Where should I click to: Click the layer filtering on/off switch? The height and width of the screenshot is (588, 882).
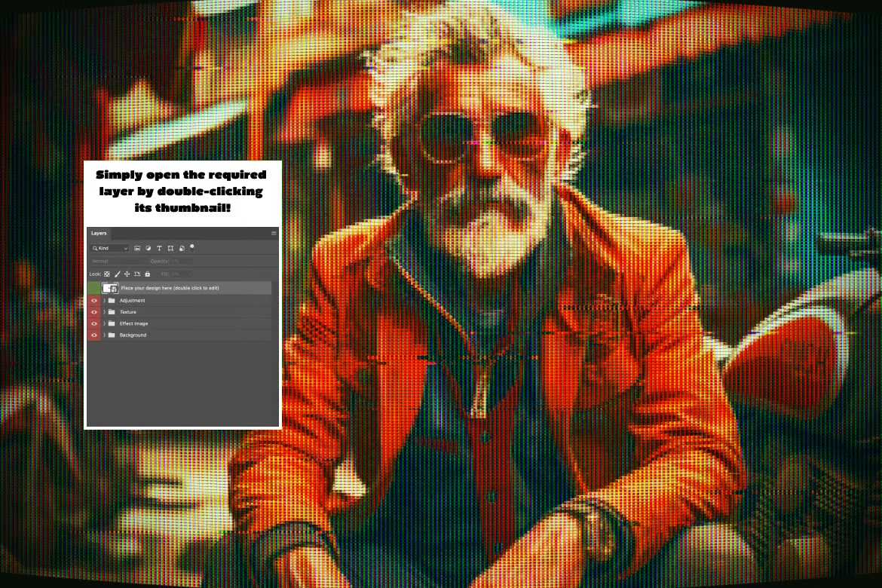point(192,247)
